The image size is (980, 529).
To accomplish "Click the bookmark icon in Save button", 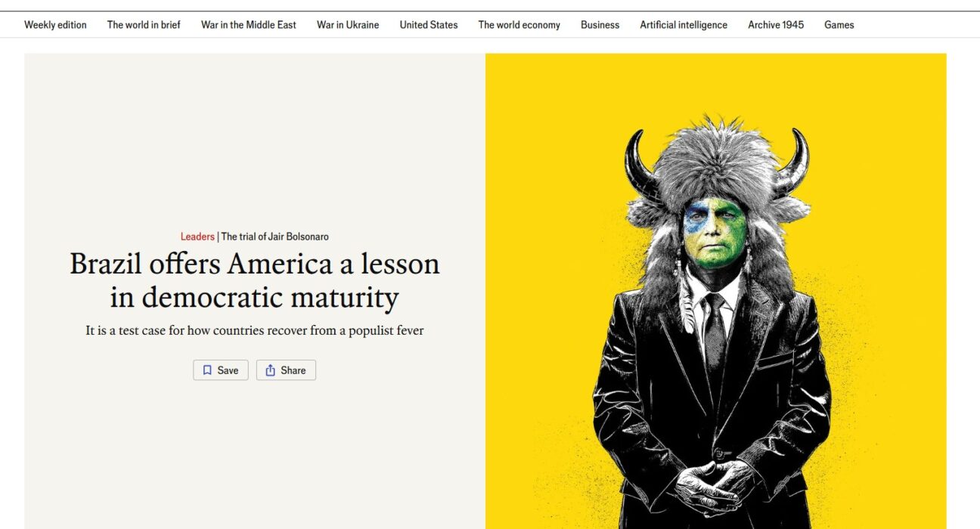I will point(207,370).
